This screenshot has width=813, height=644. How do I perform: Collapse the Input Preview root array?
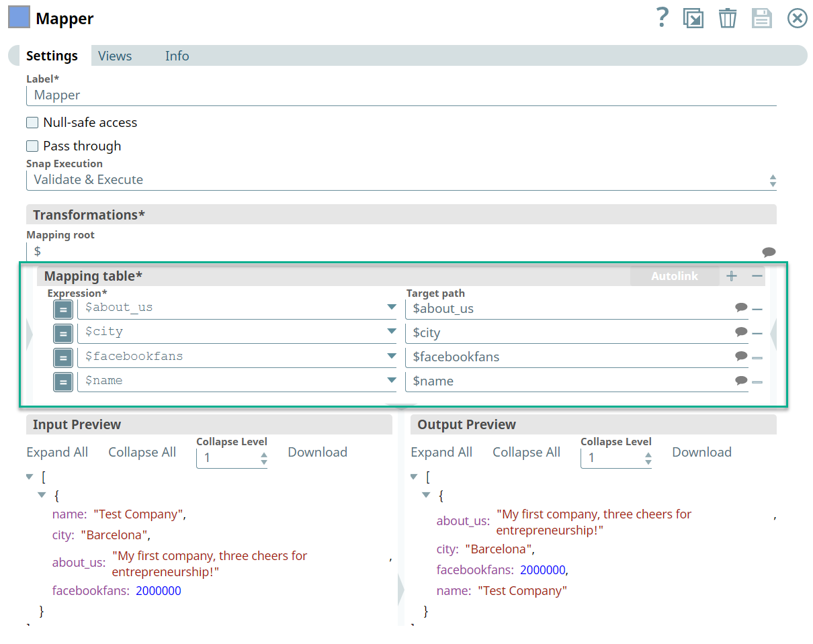[x=30, y=477]
